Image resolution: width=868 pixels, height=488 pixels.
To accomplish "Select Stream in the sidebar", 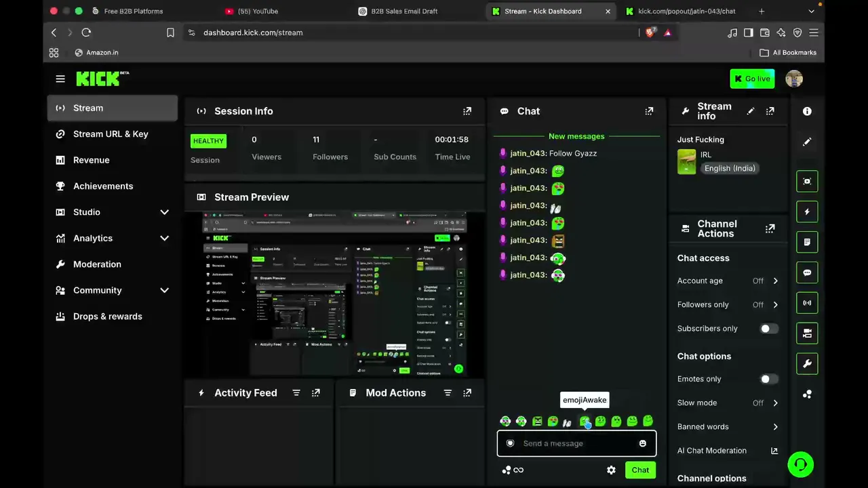I will point(113,108).
